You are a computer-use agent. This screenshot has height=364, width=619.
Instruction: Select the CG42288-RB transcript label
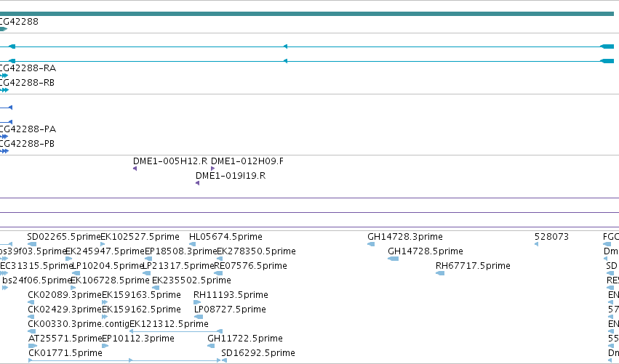(x=27, y=82)
